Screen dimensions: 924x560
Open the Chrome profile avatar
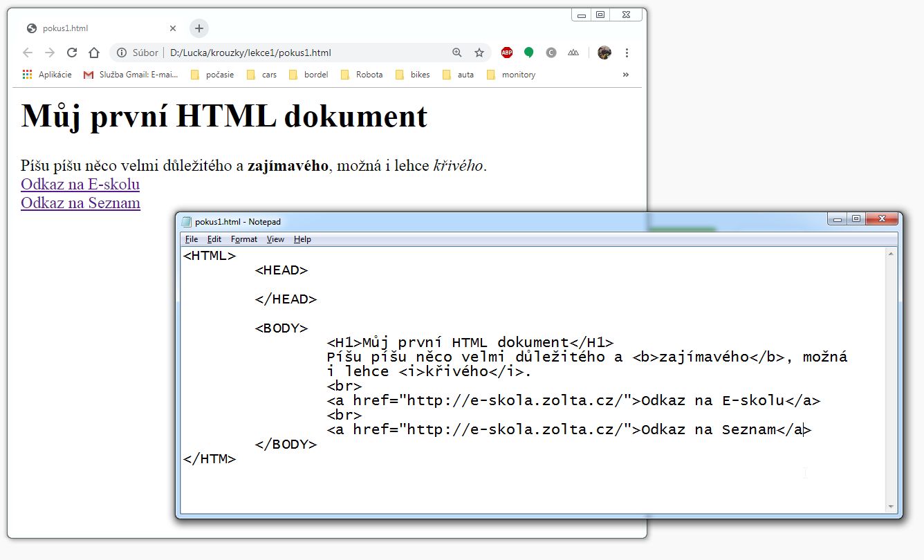coord(604,53)
